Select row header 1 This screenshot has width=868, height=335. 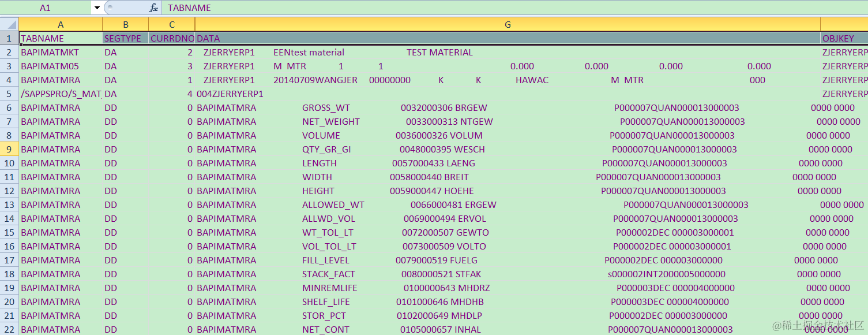tap(9, 39)
